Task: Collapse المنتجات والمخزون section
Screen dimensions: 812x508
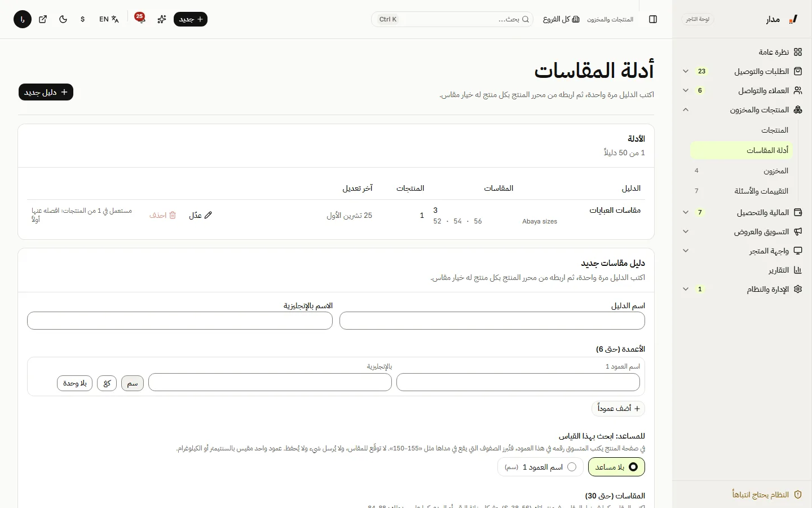Action: click(742, 110)
